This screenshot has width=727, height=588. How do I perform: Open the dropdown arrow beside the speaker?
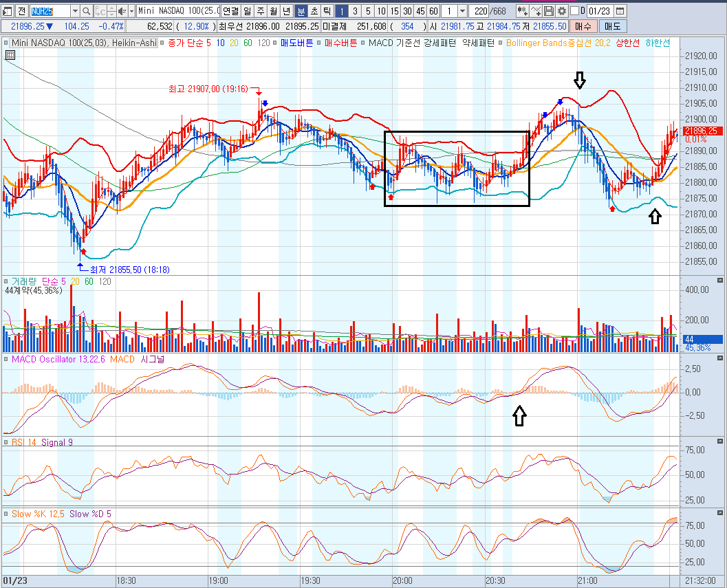(x=131, y=11)
